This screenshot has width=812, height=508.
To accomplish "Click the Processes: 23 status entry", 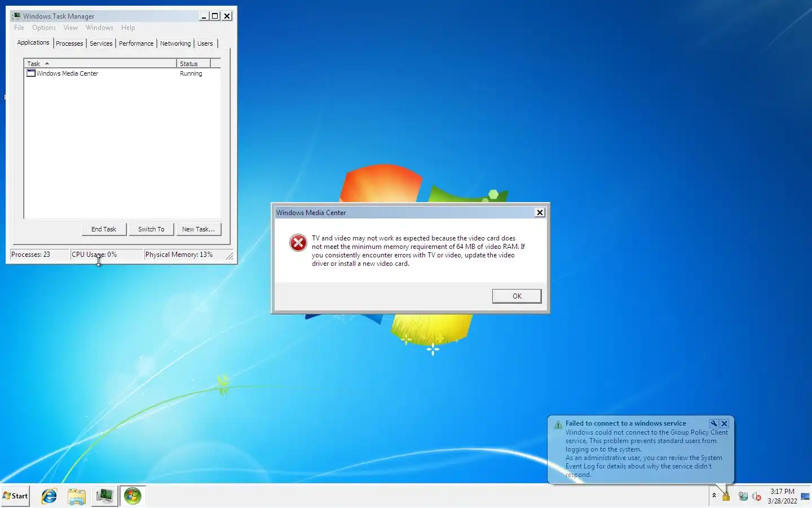I will click(x=39, y=255).
